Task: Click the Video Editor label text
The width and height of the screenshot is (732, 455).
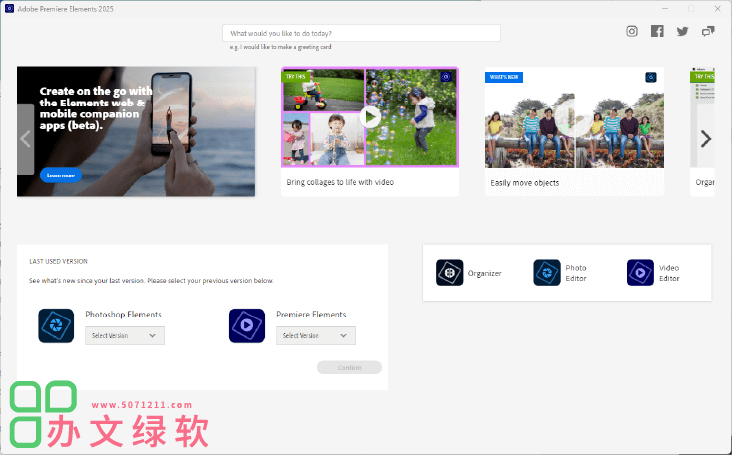Action: [669, 273]
